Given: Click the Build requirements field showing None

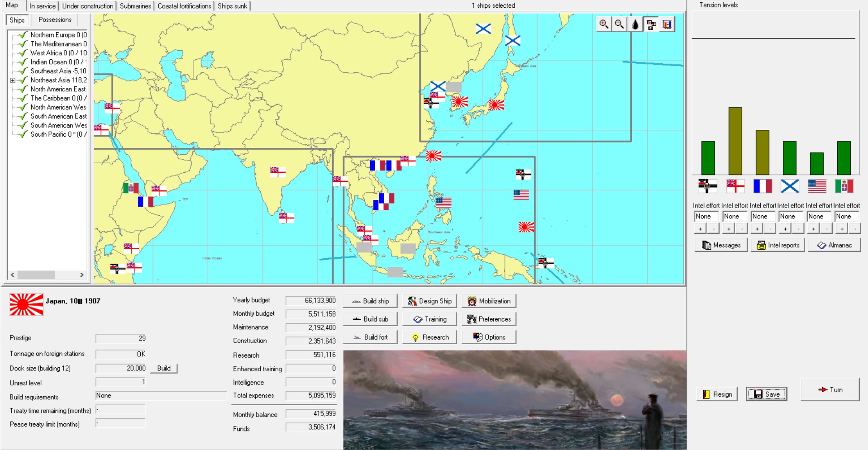Looking at the screenshot, I should point(161,396).
